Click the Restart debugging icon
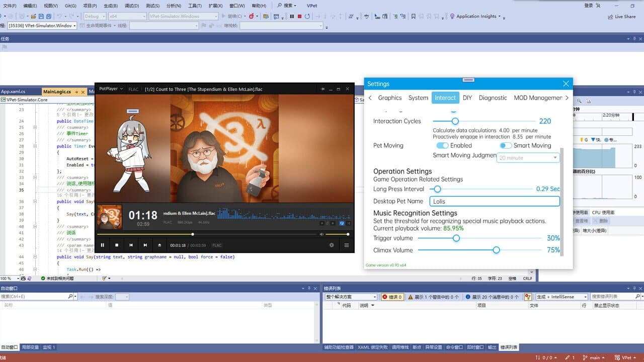This screenshot has width=644, height=362. tap(307, 16)
